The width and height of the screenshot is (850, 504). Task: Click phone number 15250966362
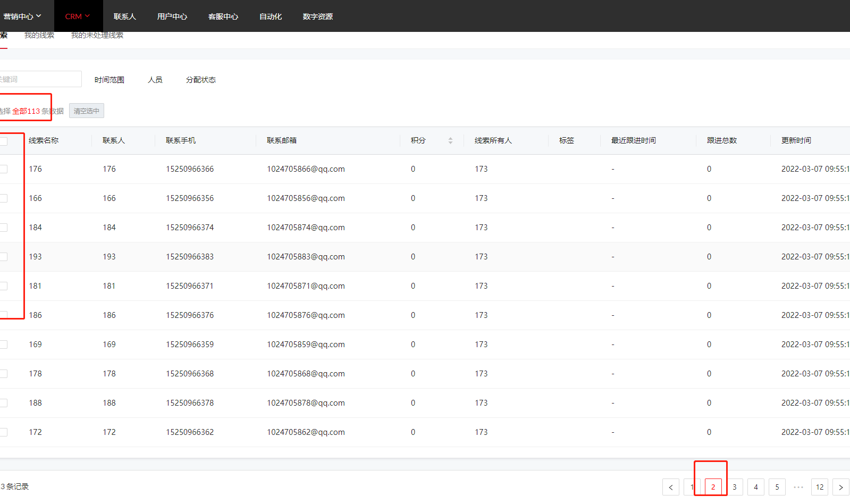190,432
